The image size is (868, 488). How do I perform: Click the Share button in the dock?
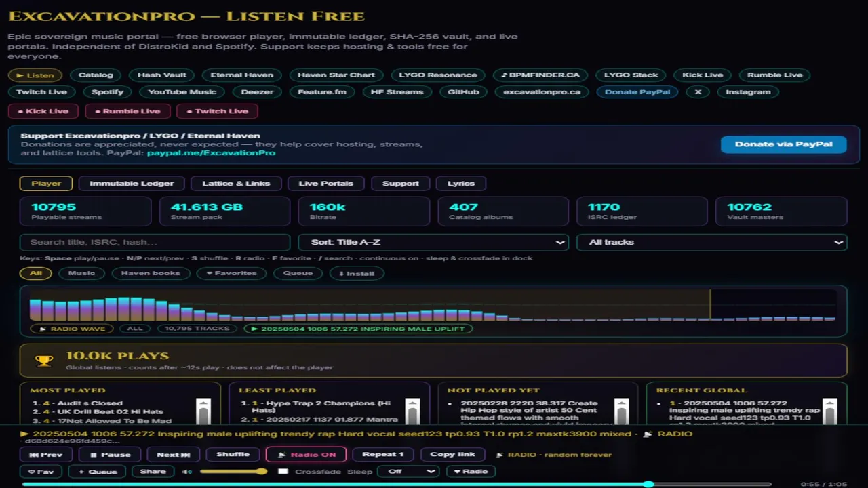click(153, 471)
